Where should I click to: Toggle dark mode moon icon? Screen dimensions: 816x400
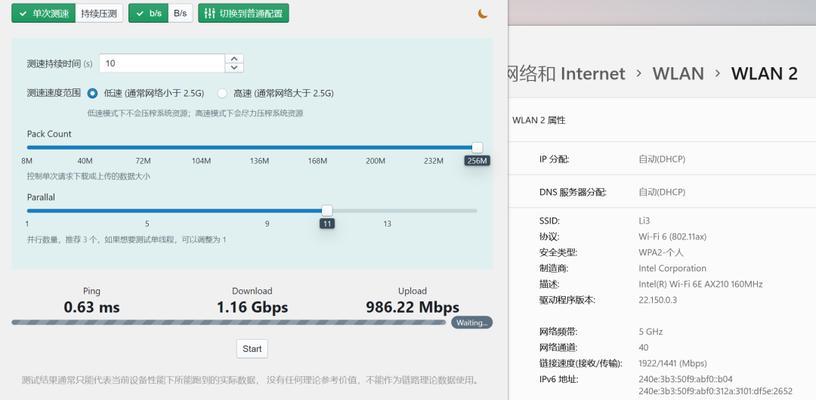tap(483, 14)
